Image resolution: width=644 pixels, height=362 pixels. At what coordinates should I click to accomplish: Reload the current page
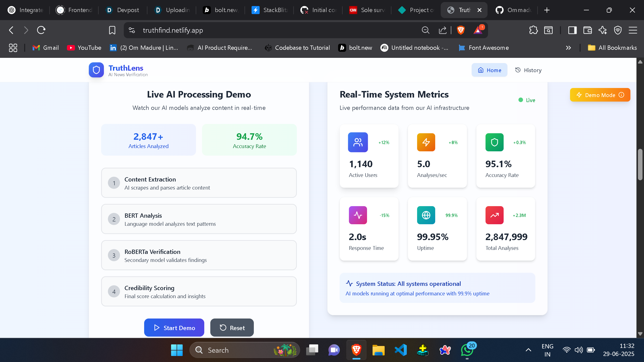point(41,30)
